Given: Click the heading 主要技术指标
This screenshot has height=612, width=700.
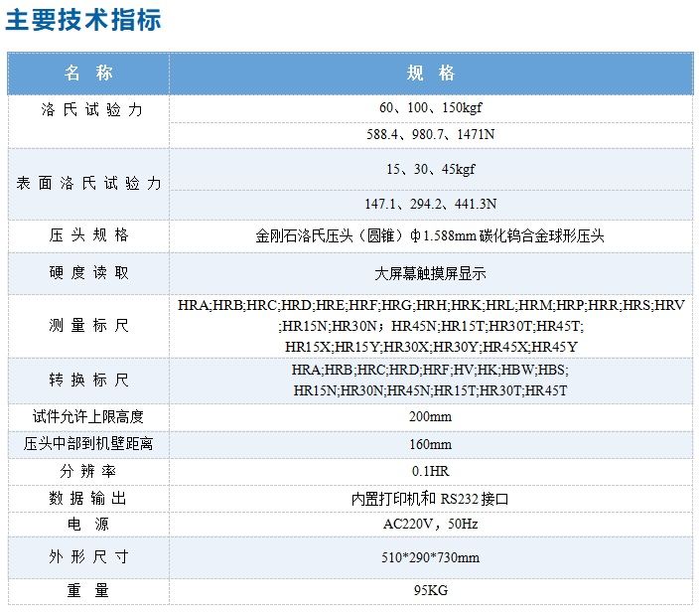Looking at the screenshot, I should (x=83, y=20).
